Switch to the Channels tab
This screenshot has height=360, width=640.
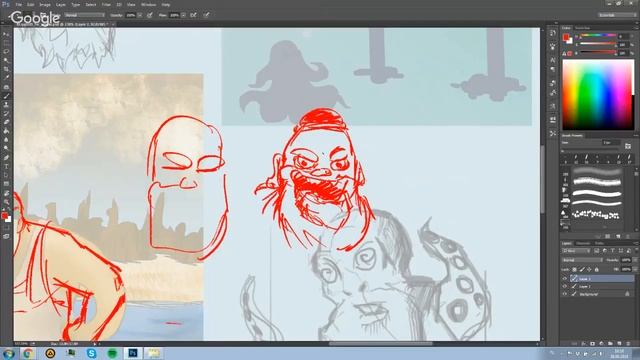[583, 243]
